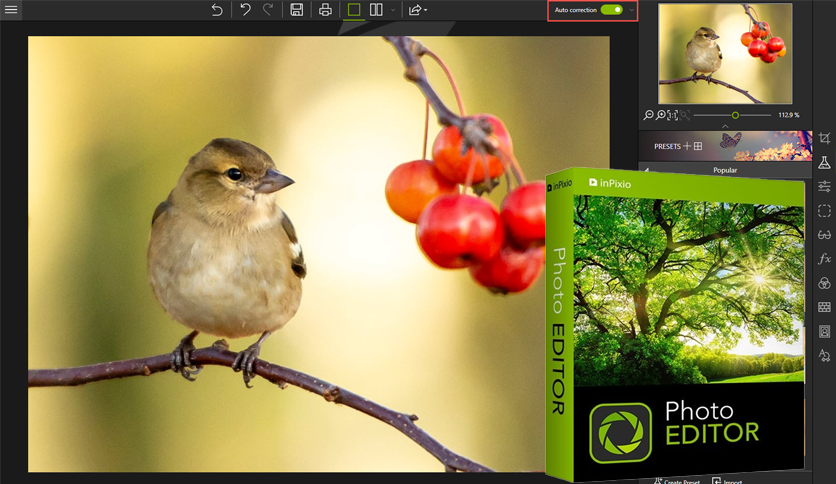Save the photo with the floppy icon

click(297, 10)
